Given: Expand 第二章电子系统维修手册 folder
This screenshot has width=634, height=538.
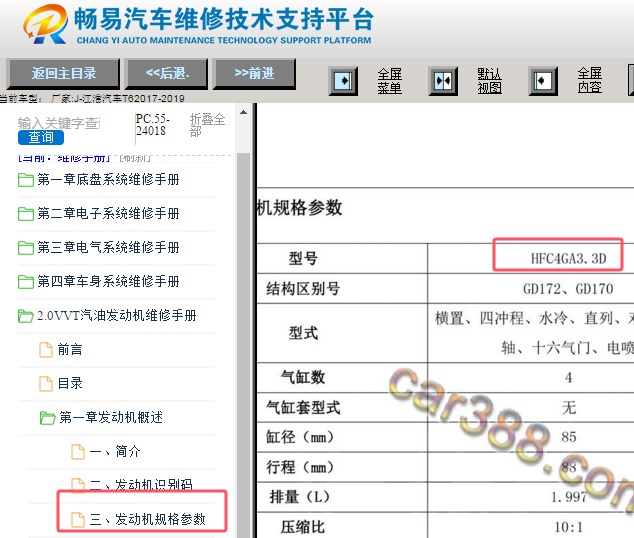Looking at the screenshot, I should pos(108,213).
